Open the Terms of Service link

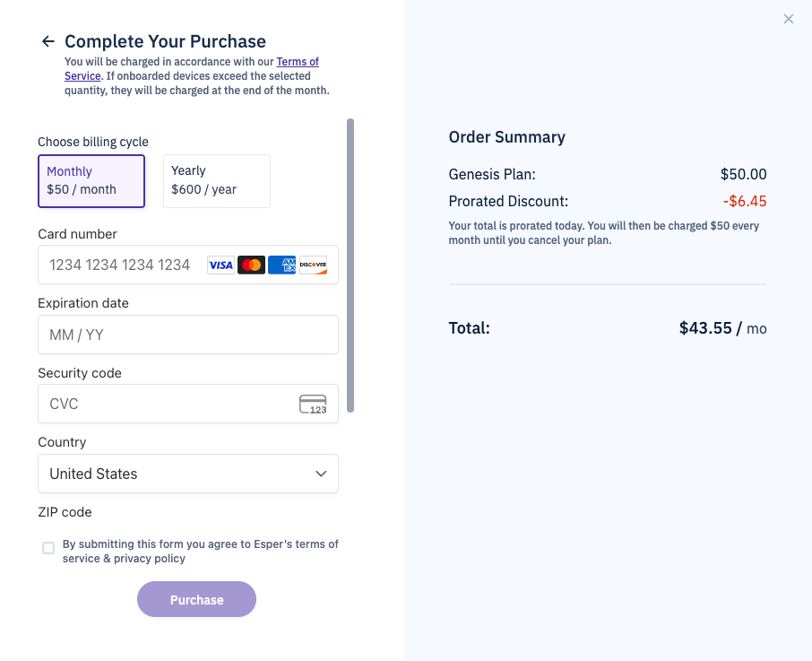(297, 61)
